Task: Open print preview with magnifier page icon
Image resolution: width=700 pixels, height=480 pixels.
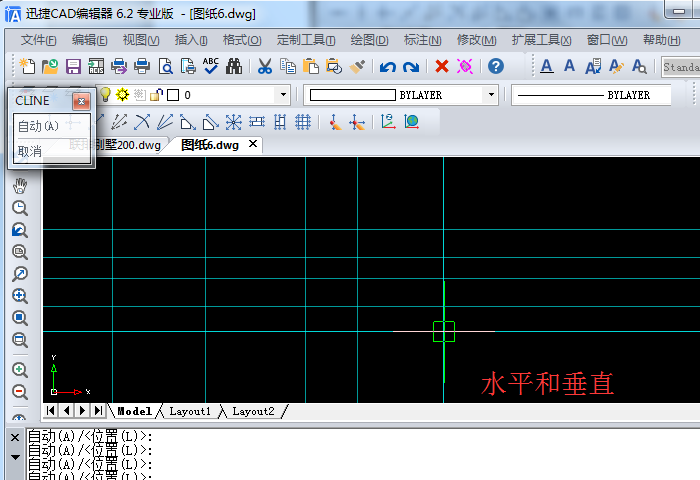Action: point(165,67)
